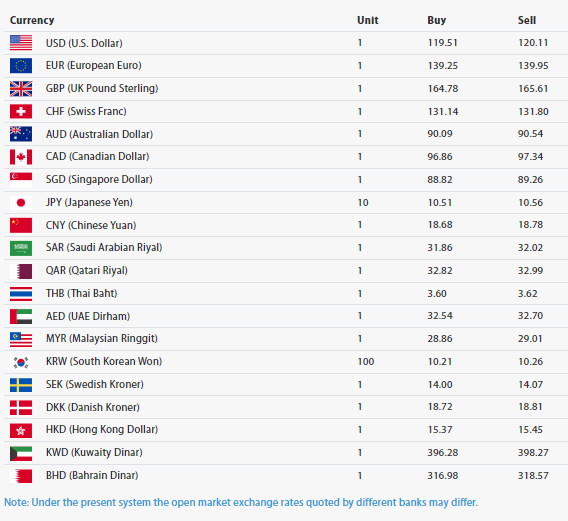Click the United States flag icon
The height and width of the screenshot is (521, 568).
click(x=21, y=43)
